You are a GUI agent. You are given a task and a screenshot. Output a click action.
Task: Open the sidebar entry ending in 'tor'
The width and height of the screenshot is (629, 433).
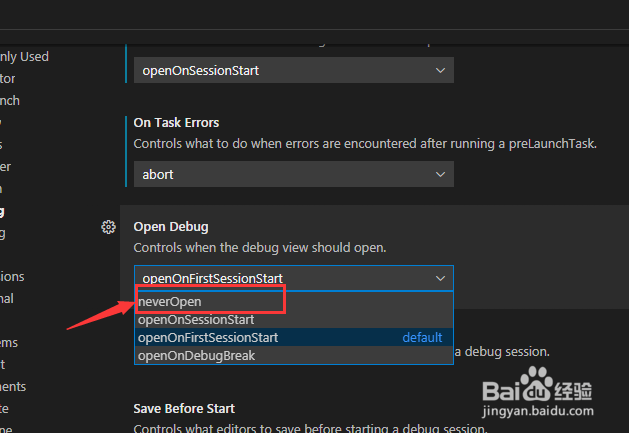(8, 79)
